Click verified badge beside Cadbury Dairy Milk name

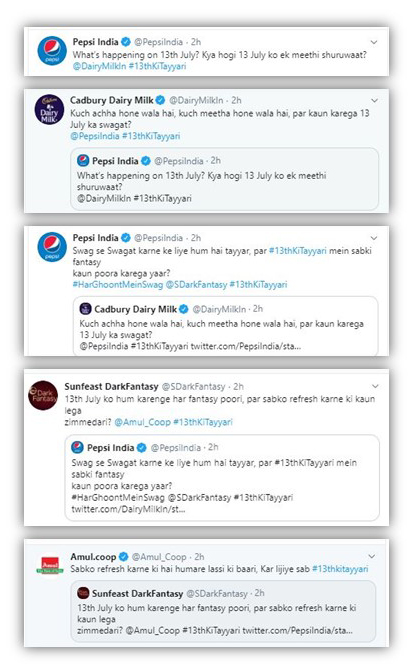point(160,101)
